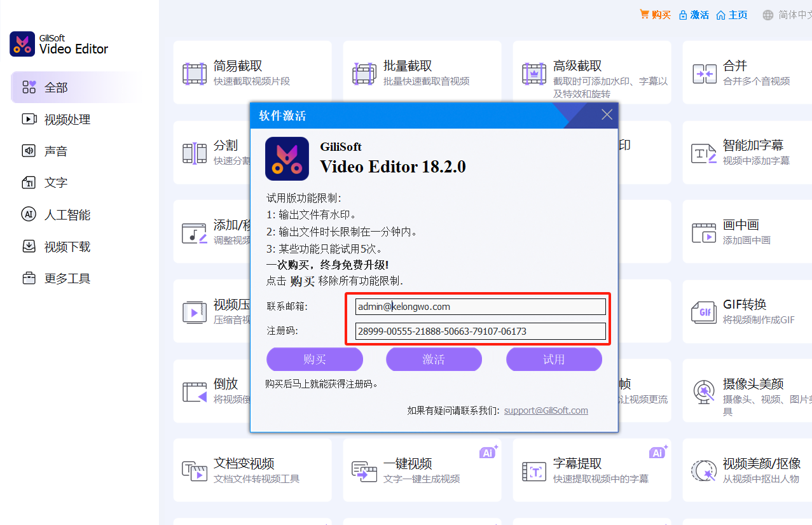Open the 智能加字幕 smart subtitle tool
Viewport: 812px width, 525px height.
click(x=747, y=152)
